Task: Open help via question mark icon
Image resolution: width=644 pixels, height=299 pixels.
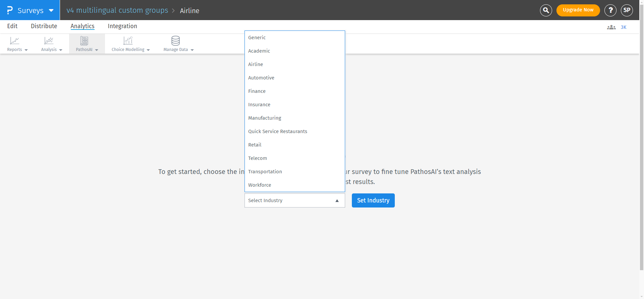Action: pos(610,10)
